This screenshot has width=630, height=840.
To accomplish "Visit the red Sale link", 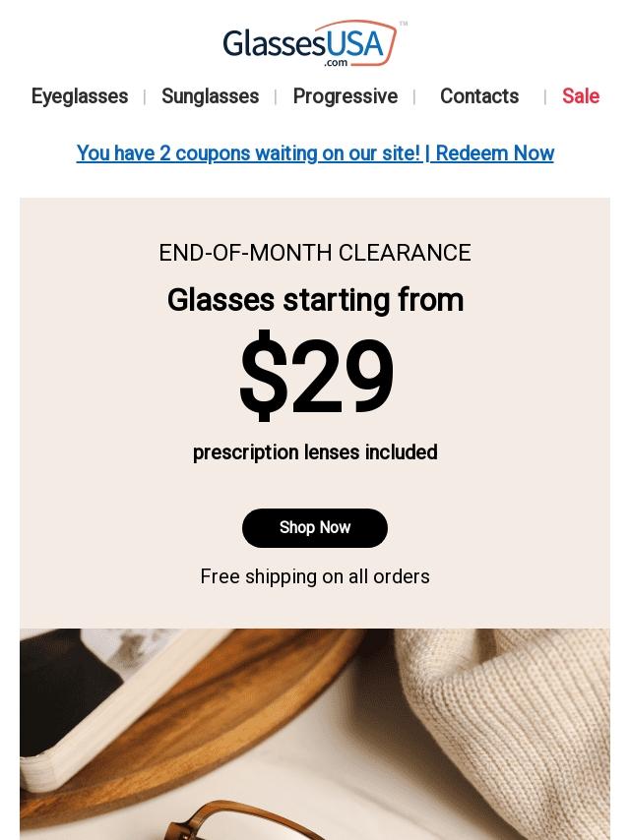I will [x=580, y=96].
